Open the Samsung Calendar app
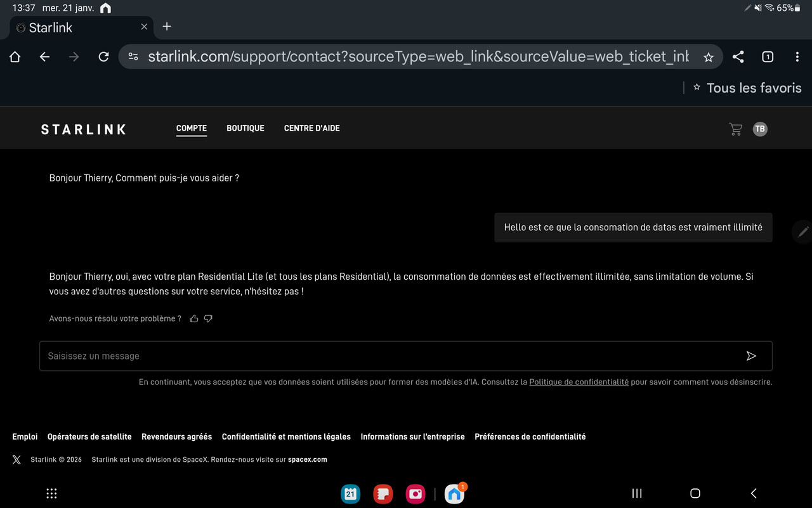This screenshot has height=508, width=812. (350, 493)
